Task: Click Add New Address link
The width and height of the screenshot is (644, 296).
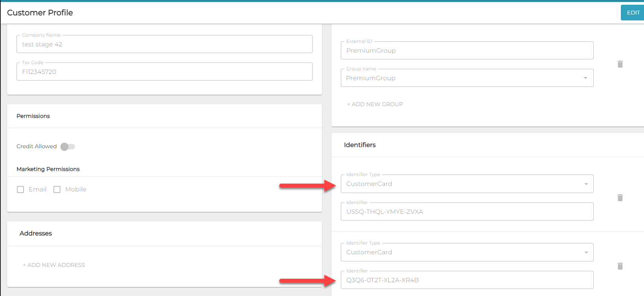Action: coord(54,265)
